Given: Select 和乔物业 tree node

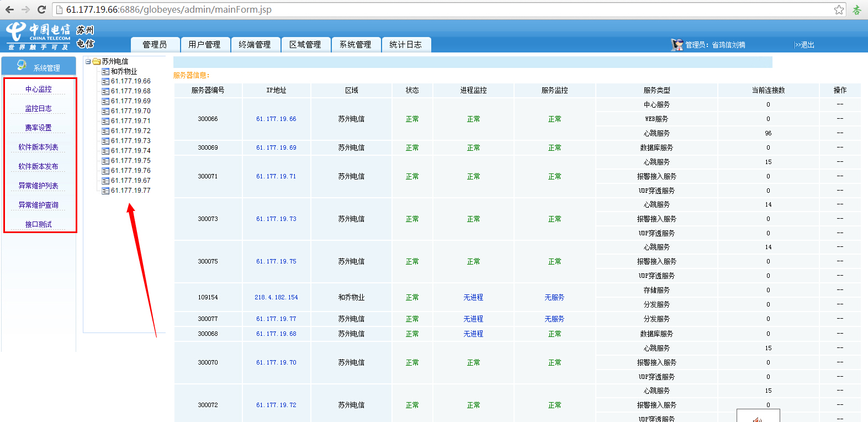Looking at the screenshot, I should click(124, 71).
